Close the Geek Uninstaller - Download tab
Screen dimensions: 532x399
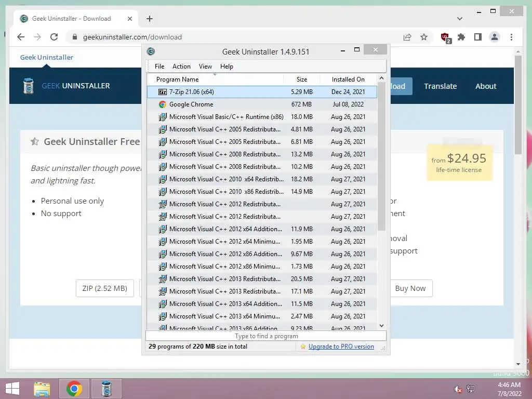click(129, 19)
